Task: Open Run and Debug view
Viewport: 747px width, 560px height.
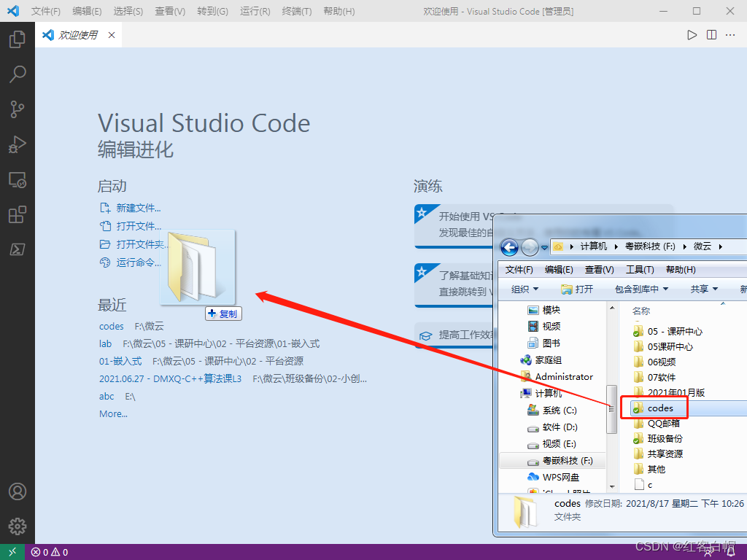Action: coord(18,145)
